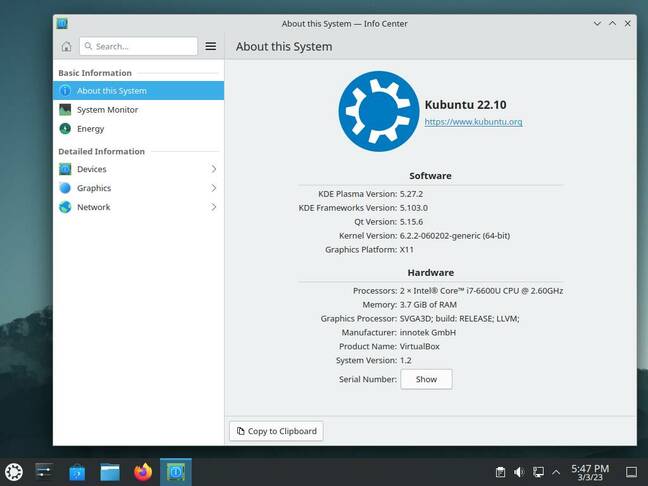
Task: Focus the Search field
Action: coord(138,46)
